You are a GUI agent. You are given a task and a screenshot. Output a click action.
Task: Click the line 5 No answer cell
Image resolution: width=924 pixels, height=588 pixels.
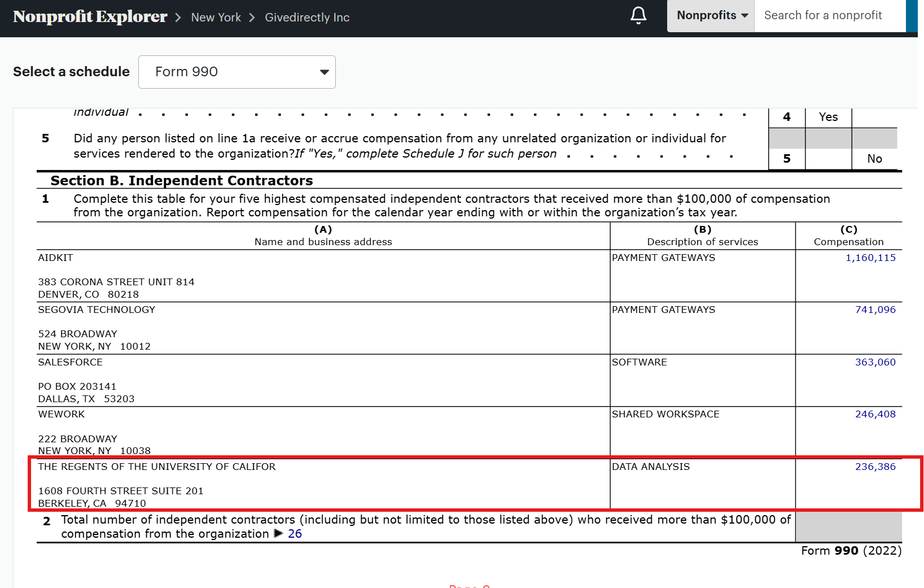coord(874,159)
